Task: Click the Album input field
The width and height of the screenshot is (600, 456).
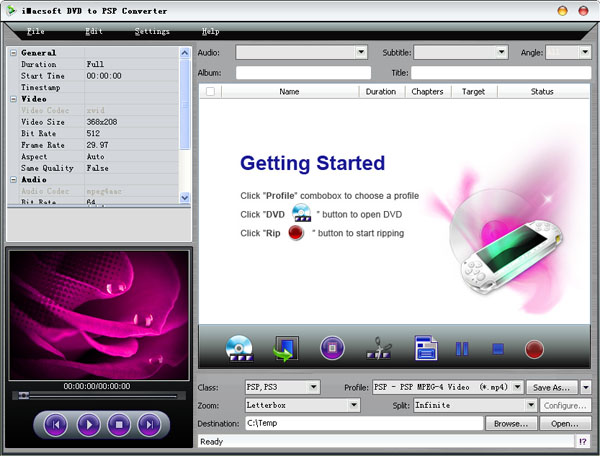Action: coord(303,72)
